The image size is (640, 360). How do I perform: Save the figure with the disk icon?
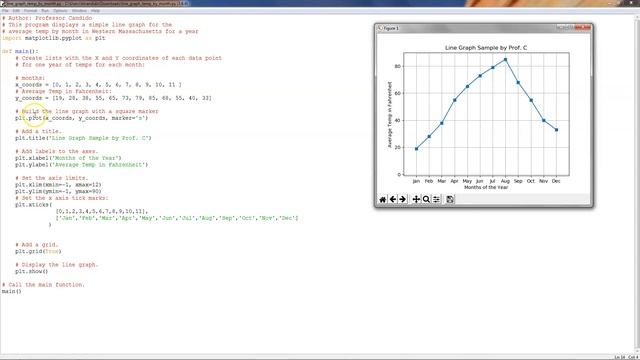pyautogui.click(x=450, y=199)
